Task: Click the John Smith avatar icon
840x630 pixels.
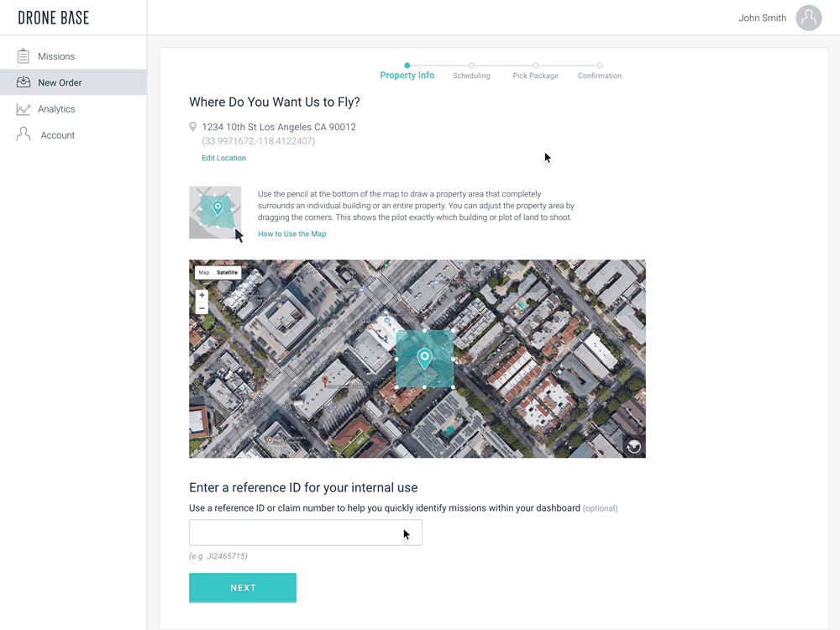Action: [x=808, y=18]
